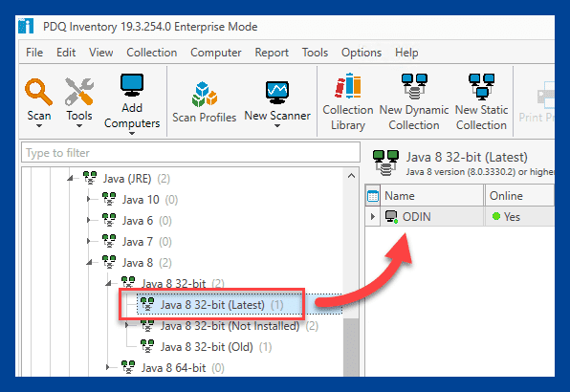Sort by the Online column header

point(519,196)
